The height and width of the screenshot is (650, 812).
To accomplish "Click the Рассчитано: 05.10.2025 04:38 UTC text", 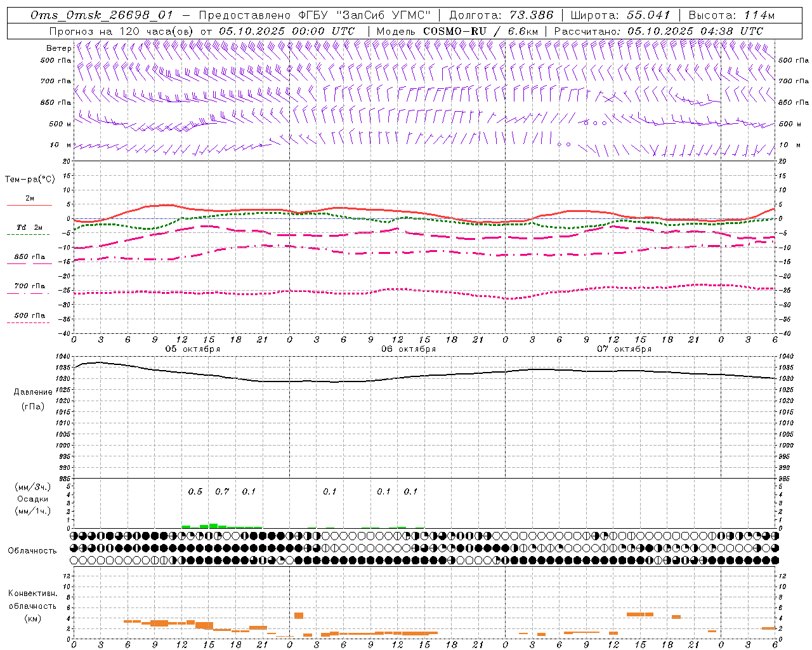I will tap(658, 31).
